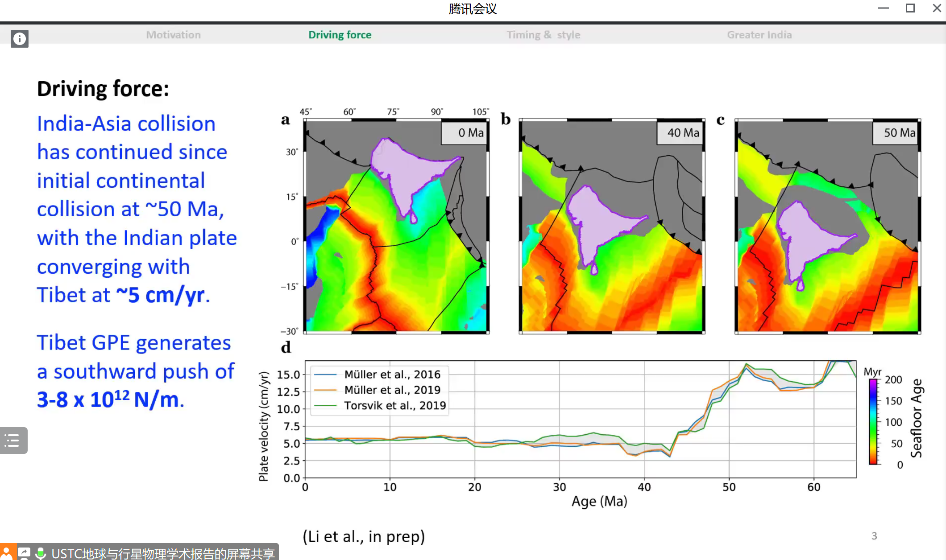Click the meeting info icon
946x560 pixels.
[20, 39]
